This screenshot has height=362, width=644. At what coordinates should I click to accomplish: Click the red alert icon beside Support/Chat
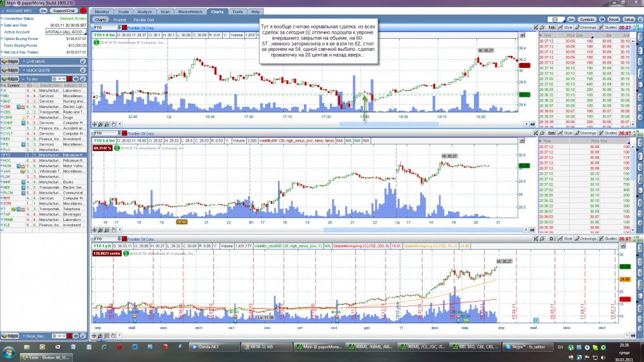pos(83,11)
